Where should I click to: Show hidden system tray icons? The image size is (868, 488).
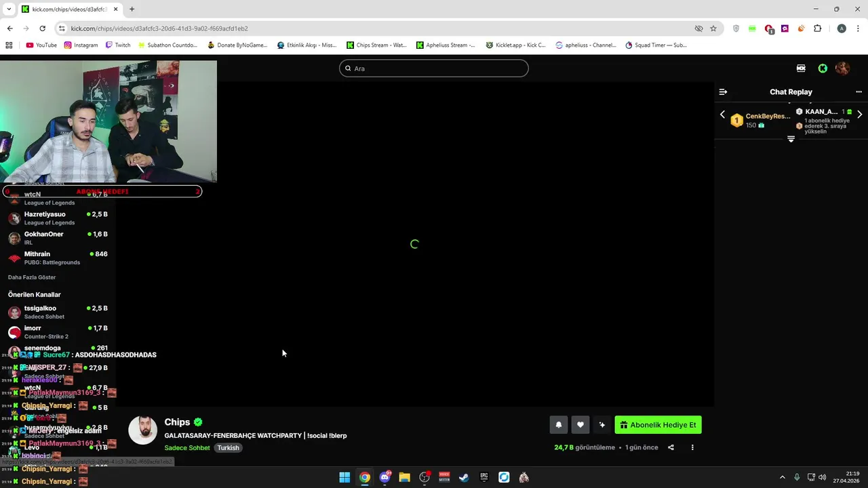782,477
